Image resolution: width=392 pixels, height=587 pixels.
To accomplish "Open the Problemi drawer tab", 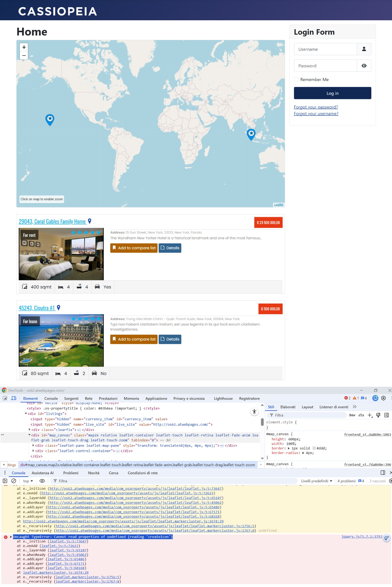I will (71, 473).
